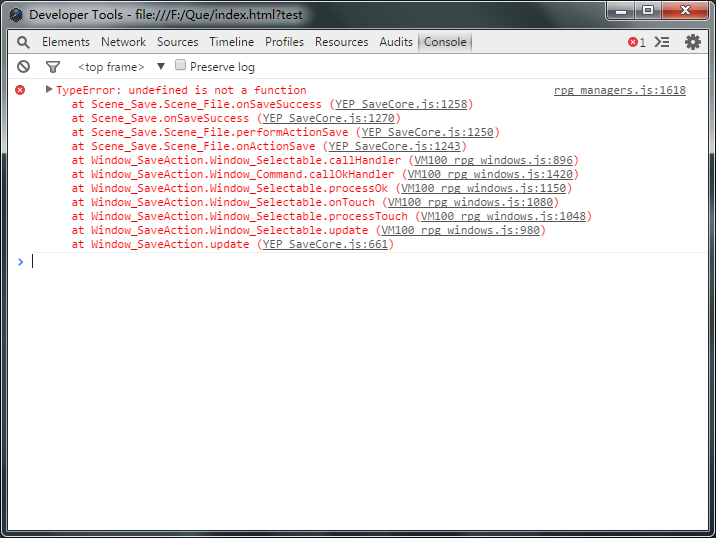Open the VM100 rpg_windows.js:896 link
The height and width of the screenshot is (538, 716).
pyautogui.click(x=493, y=160)
